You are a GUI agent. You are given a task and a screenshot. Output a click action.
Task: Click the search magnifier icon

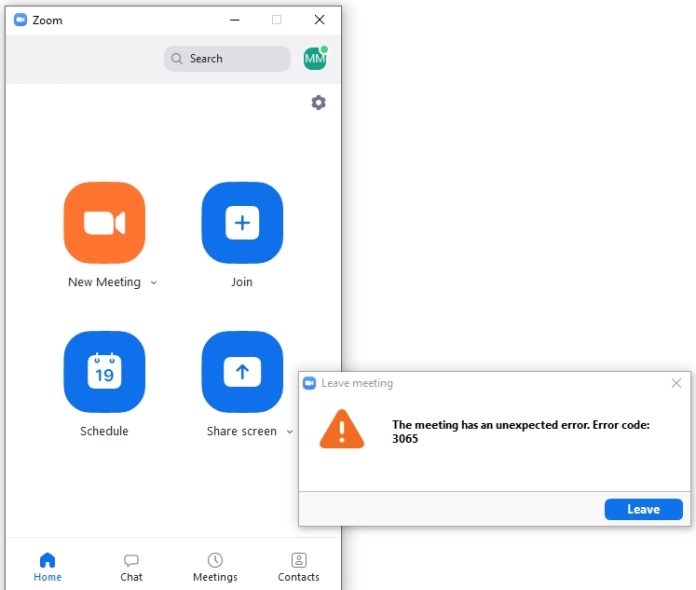(x=177, y=59)
